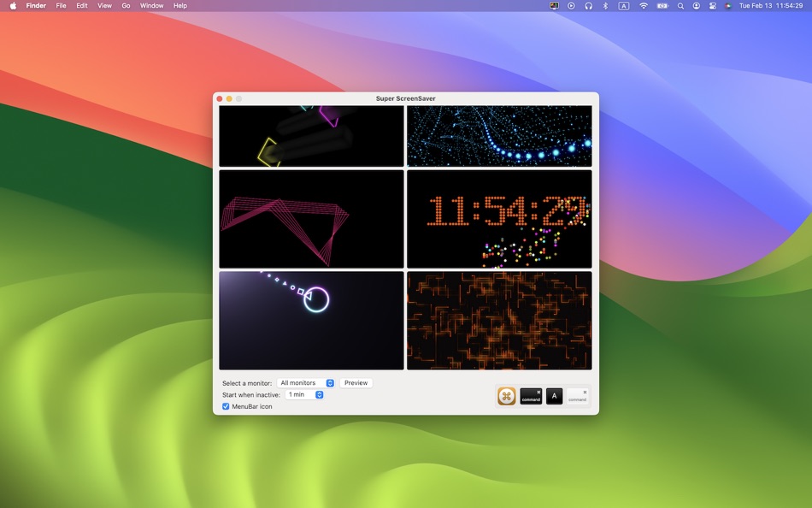This screenshot has height=508, width=812.
Task: Open the File menu
Action: (x=61, y=6)
